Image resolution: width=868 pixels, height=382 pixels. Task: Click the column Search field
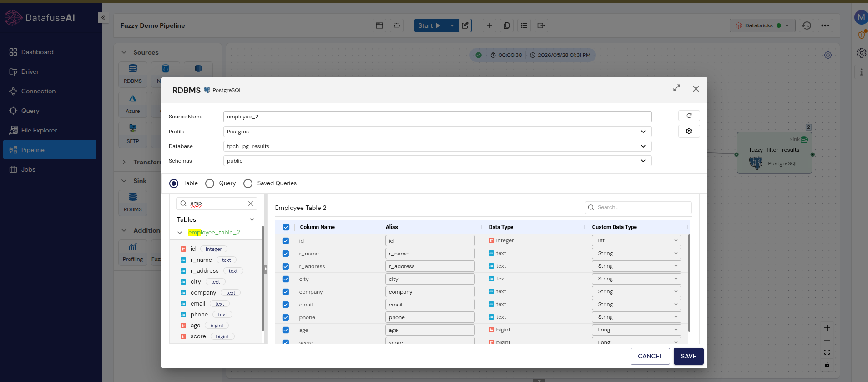pyautogui.click(x=638, y=207)
